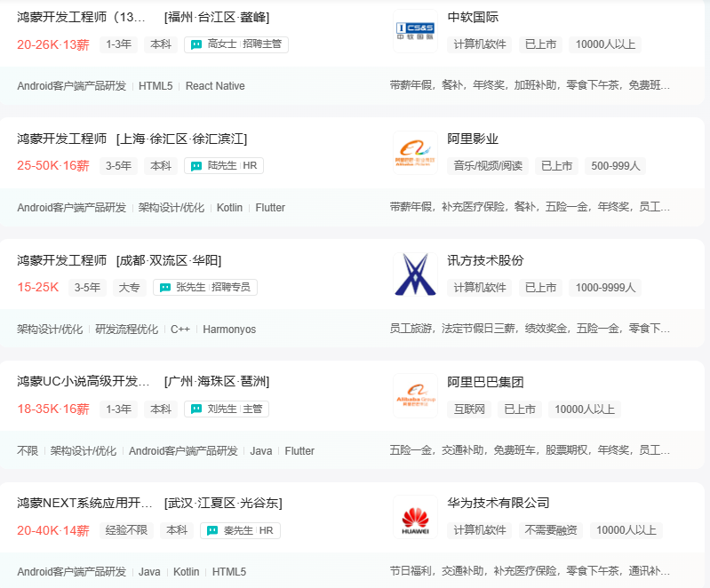Click salary 20-40K·14薪
This screenshot has width=710, height=588.
point(53,530)
